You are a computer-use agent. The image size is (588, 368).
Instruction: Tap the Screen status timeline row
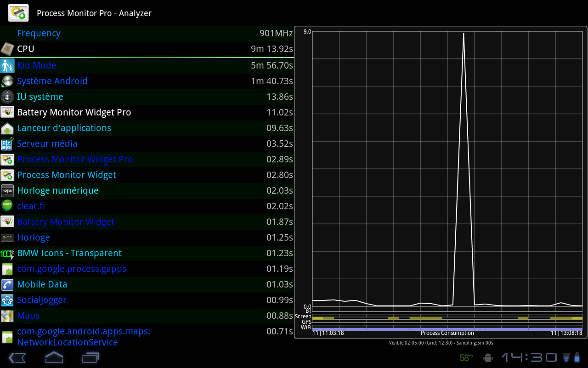447,318
